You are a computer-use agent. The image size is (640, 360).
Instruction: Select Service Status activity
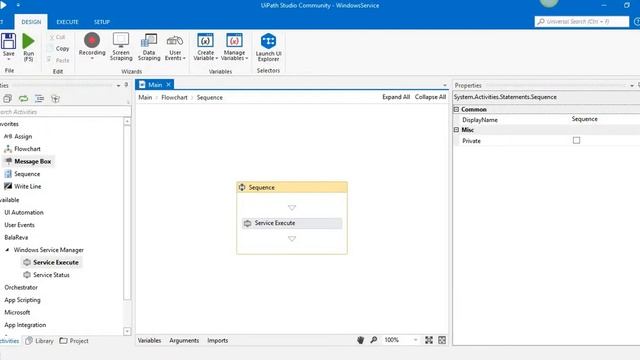tap(47, 275)
